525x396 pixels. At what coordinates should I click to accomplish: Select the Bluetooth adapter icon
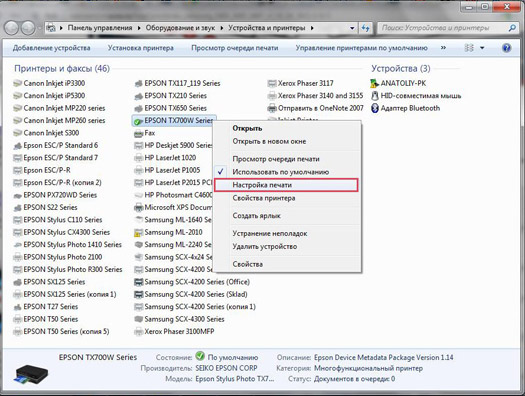374,108
